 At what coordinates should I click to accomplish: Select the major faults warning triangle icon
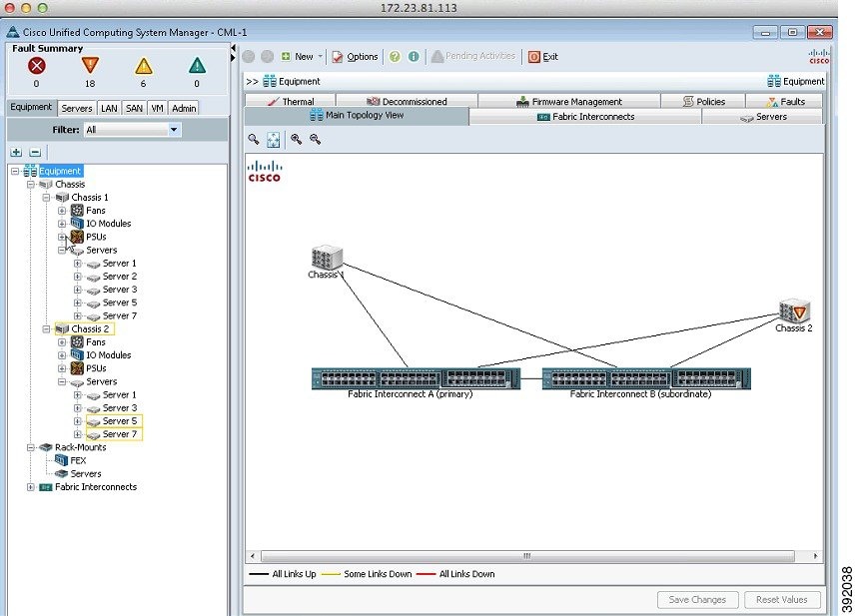point(90,68)
